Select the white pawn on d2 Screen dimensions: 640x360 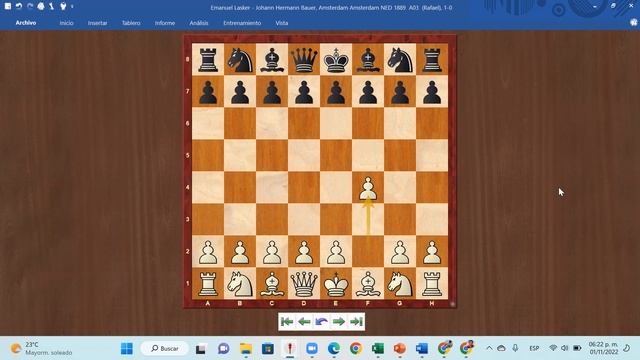click(304, 252)
